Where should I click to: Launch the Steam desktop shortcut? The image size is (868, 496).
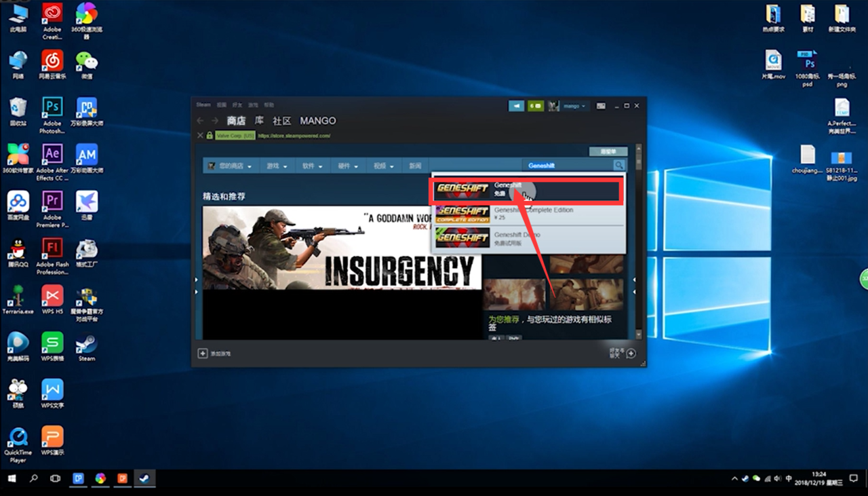tap(87, 347)
